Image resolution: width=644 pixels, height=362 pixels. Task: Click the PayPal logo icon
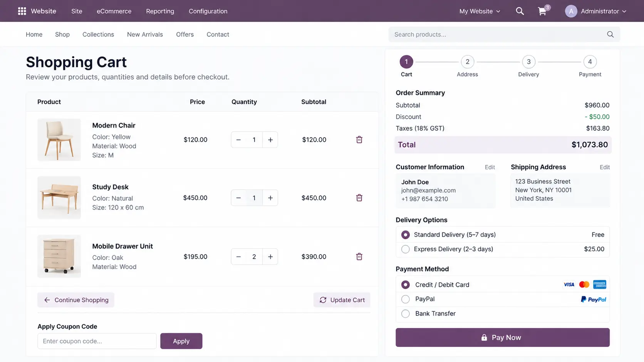(593, 299)
